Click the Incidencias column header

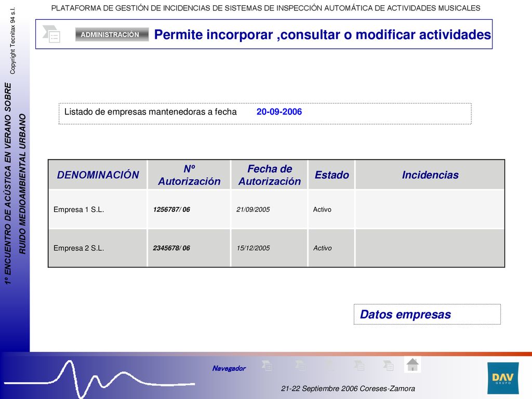(x=430, y=175)
